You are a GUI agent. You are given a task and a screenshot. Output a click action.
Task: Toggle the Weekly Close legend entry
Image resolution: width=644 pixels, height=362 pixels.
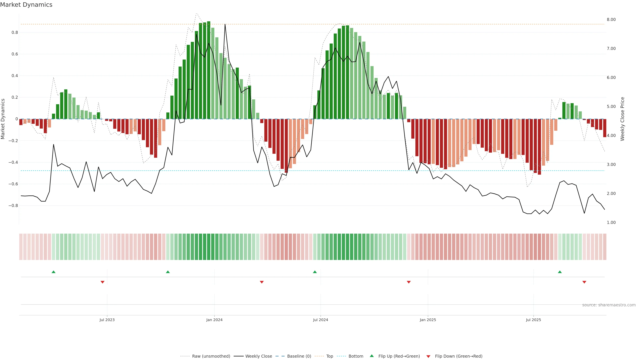[x=258, y=356]
